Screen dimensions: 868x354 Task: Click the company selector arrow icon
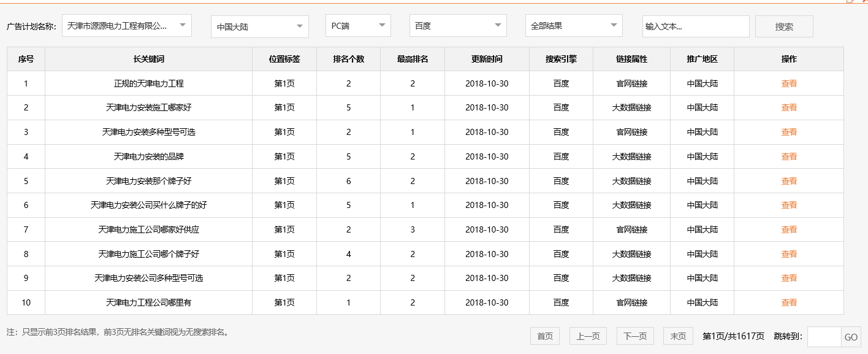click(182, 26)
